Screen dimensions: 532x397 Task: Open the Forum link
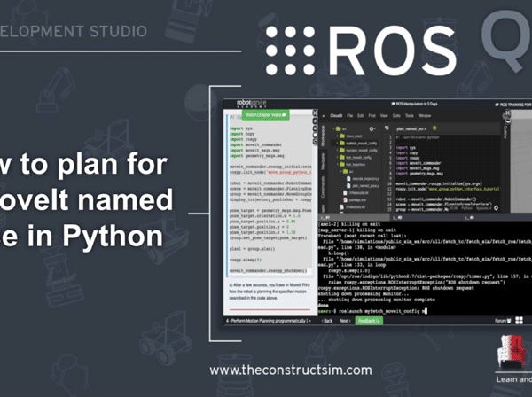[x=503, y=321]
